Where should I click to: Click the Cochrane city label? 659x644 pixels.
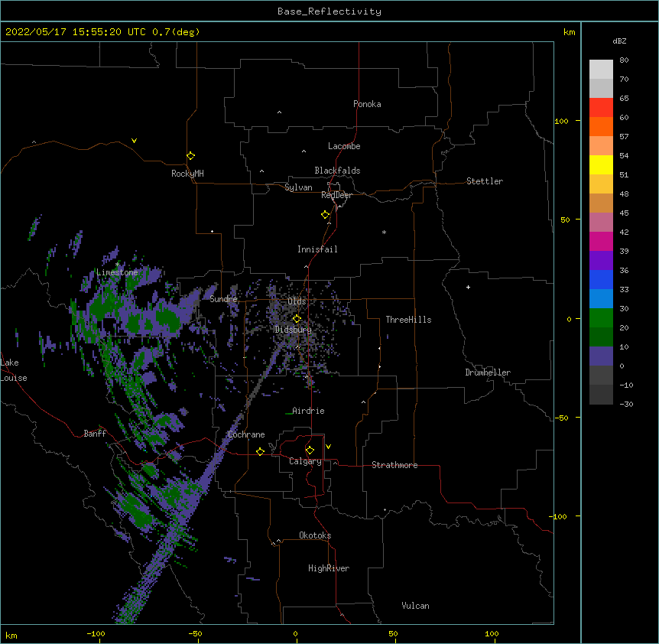click(246, 434)
